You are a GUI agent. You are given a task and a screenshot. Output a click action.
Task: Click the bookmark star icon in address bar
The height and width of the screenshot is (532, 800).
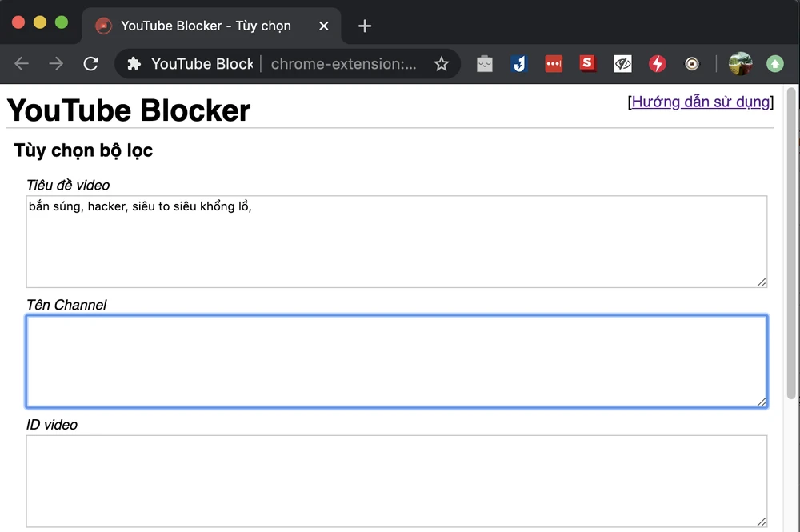[441, 64]
